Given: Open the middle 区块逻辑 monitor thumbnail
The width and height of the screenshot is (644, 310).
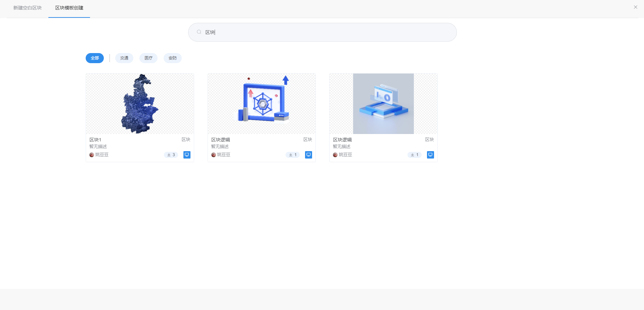Looking at the screenshot, I should click(x=262, y=104).
